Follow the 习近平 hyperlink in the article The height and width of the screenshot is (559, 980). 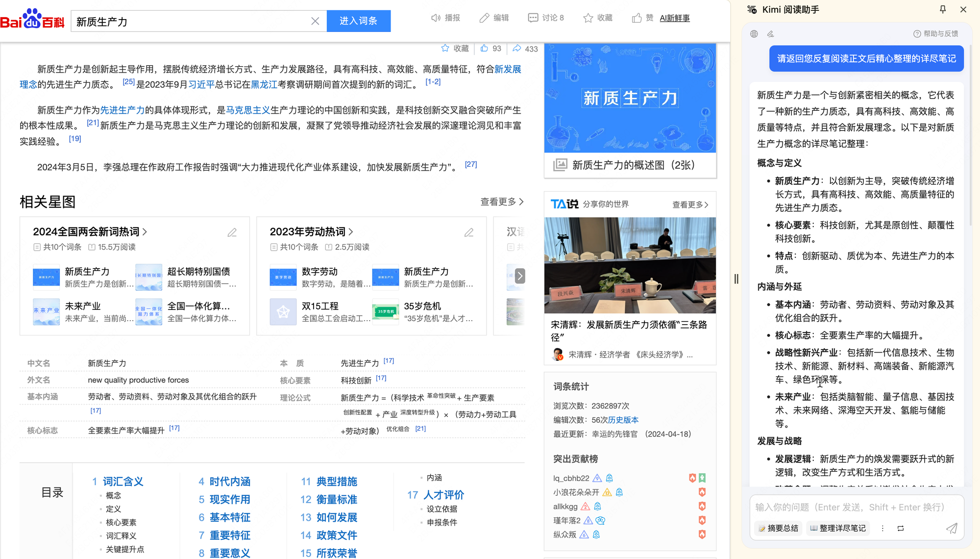coord(201,84)
